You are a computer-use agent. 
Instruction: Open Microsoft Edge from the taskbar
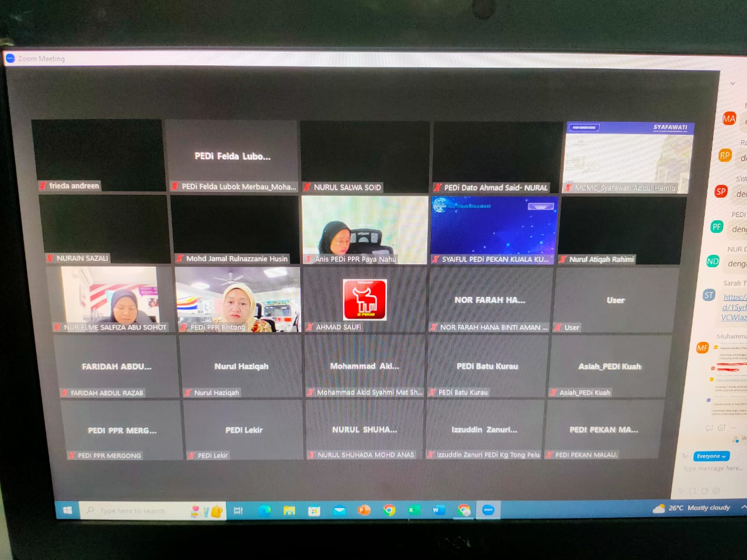(264, 510)
